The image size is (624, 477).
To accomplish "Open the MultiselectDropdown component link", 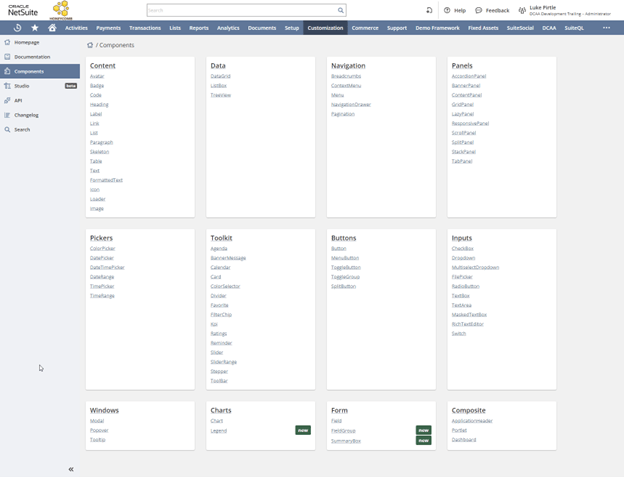I will (x=475, y=267).
